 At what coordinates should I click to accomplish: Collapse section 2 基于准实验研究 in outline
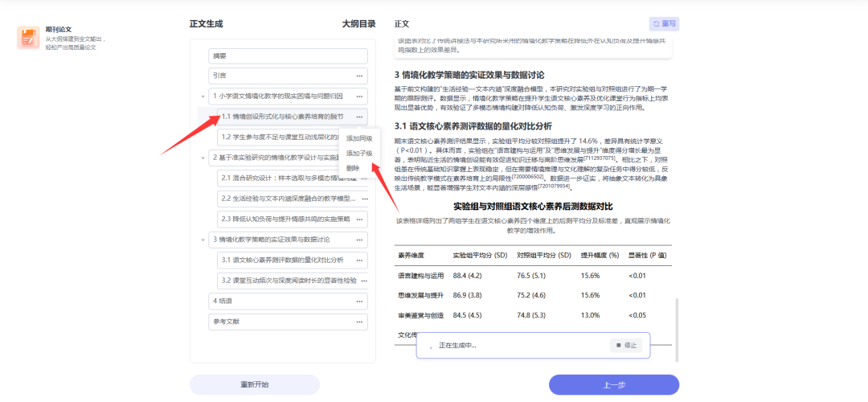click(x=203, y=158)
